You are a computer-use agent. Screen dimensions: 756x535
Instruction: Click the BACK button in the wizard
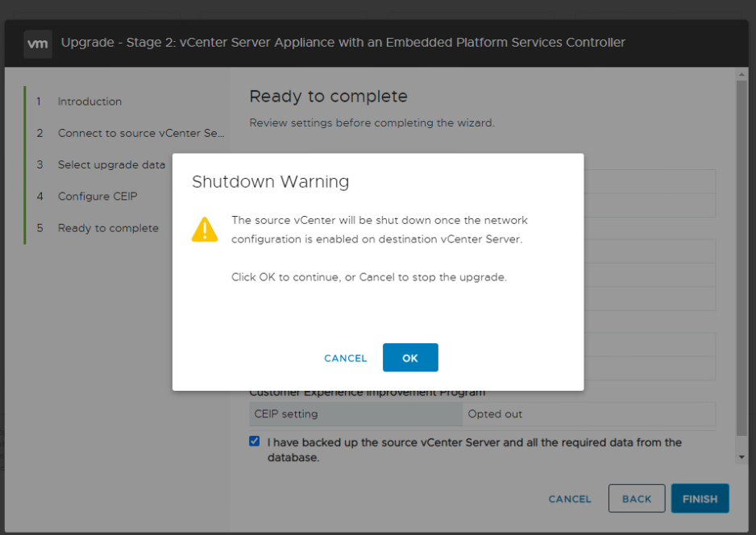[637, 499]
